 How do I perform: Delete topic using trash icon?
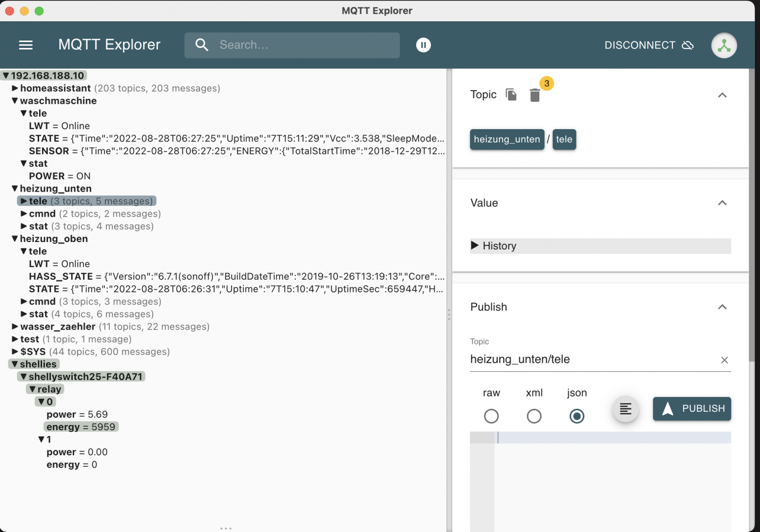[534, 95]
